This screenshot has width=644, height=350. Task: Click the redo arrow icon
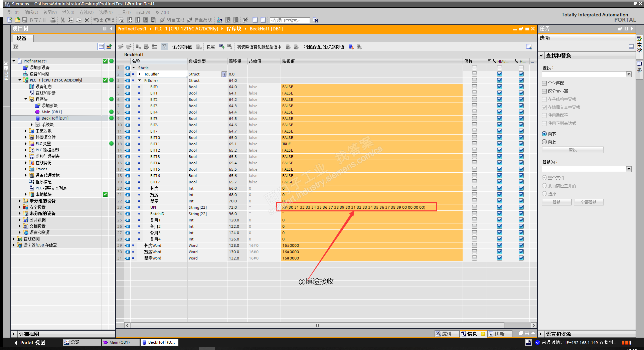tap(108, 20)
